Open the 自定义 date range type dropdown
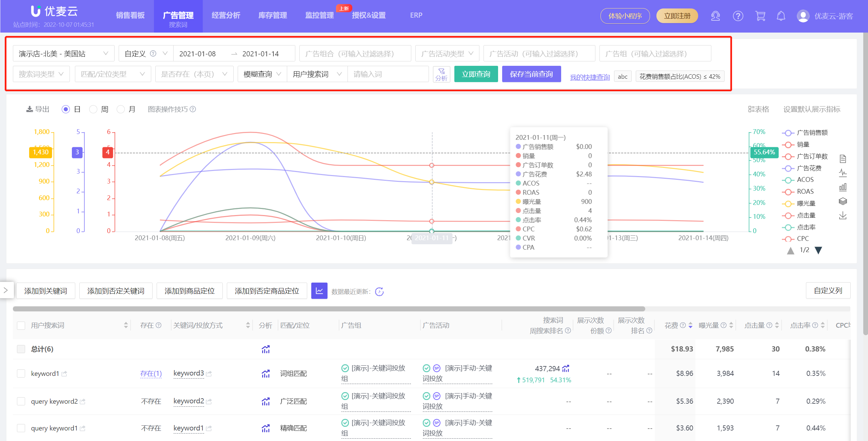The image size is (868, 441). tap(146, 54)
